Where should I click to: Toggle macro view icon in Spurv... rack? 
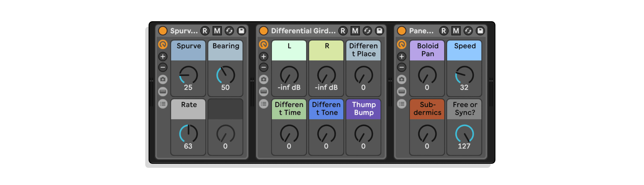pos(163,45)
